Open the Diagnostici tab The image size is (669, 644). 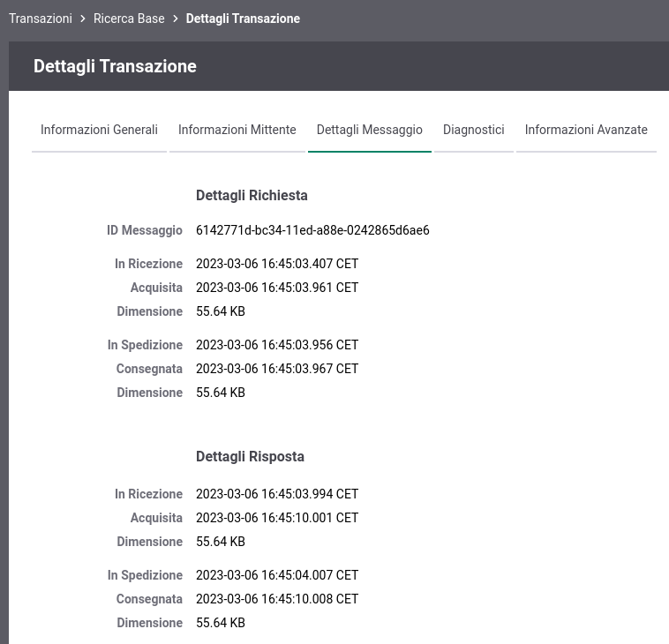474,130
